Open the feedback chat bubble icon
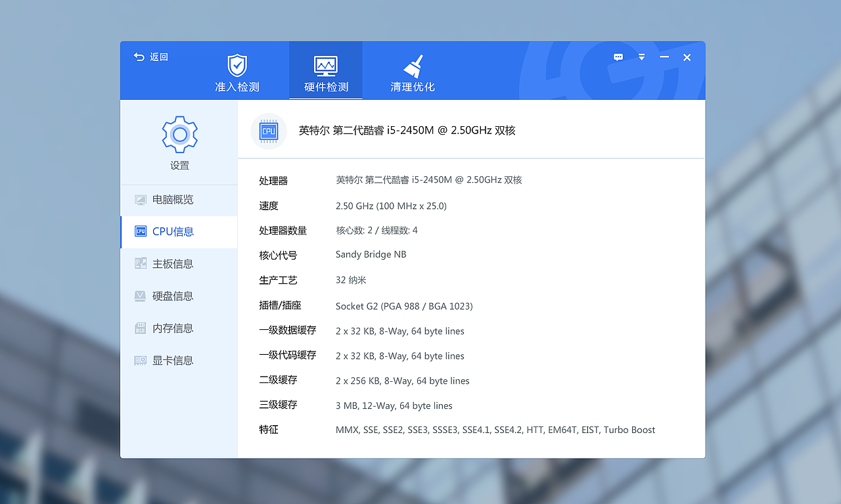 (618, 57)
